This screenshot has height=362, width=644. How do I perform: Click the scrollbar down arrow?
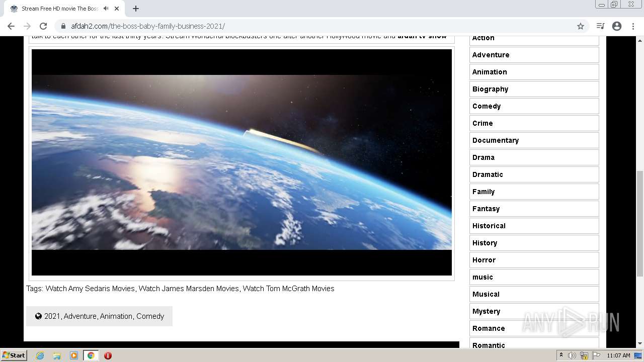click(640, 343)
